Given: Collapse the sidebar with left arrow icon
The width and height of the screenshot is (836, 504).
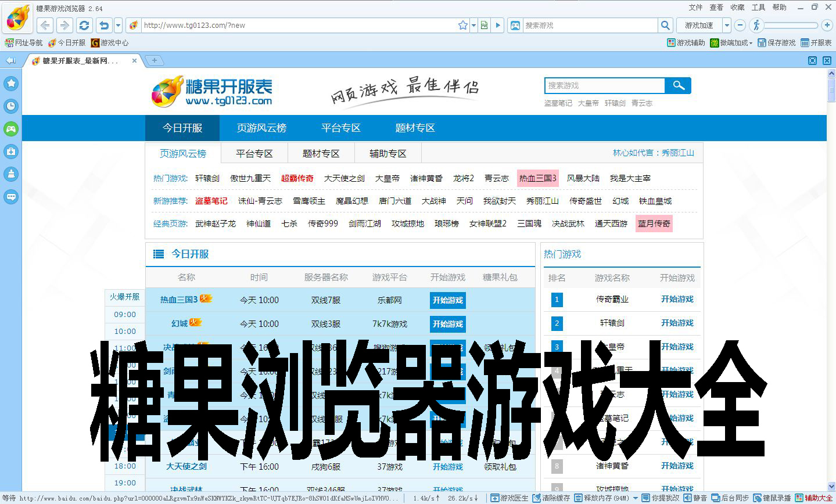Looking at the screenshot, I should click(10, 60).
